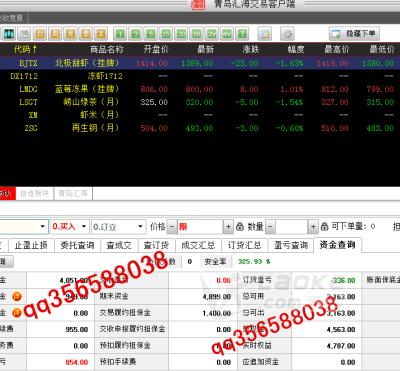Select the monthly (月) period icon
Screen dimensions: 400x371
[70, 34]
